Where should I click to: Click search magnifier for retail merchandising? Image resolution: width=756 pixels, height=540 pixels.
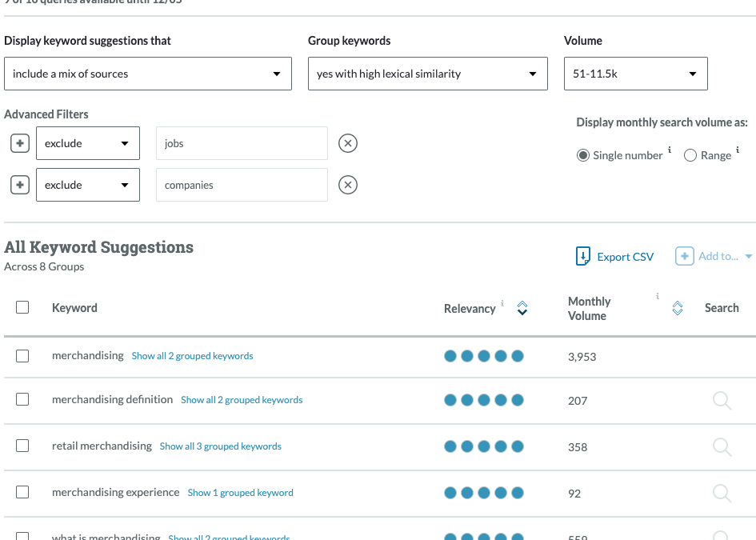(722, 447)
